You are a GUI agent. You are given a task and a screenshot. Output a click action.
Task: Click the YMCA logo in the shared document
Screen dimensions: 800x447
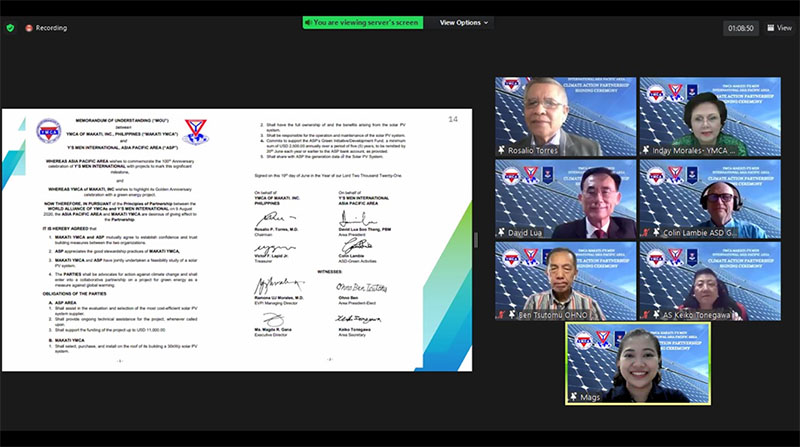point(49,132)
